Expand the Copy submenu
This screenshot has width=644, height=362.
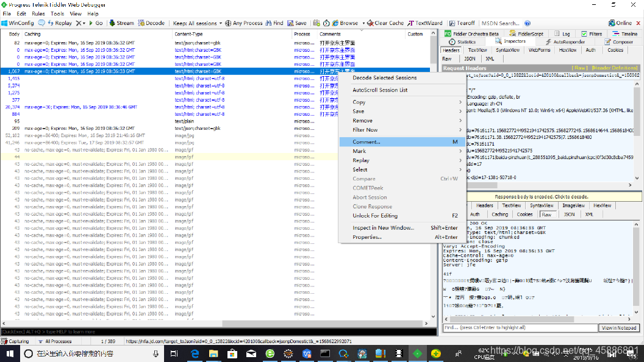pos(402,102)
